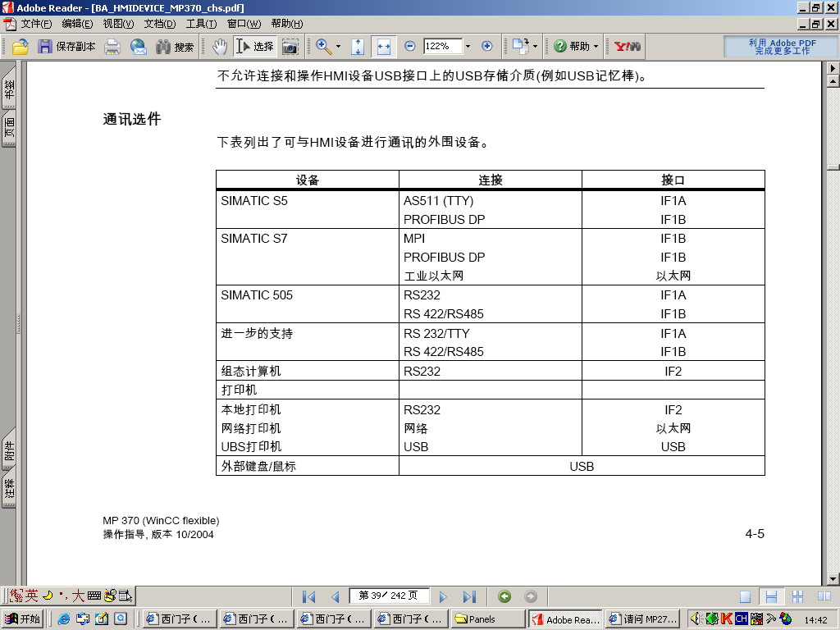
Task: Go to the first page
Action: pyautogui.click(x=308, y=596)
